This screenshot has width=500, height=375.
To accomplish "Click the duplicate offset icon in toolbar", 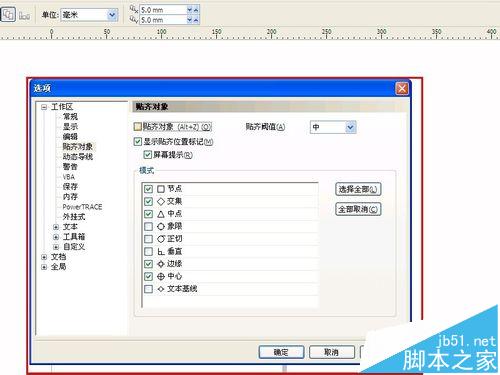I will [x=8, y=14].
